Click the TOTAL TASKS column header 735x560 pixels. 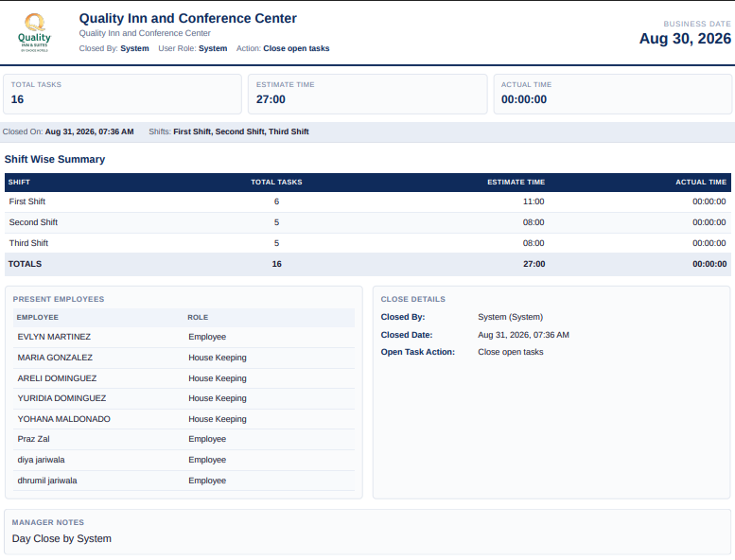pyautogui.click(x=276, y=182)
